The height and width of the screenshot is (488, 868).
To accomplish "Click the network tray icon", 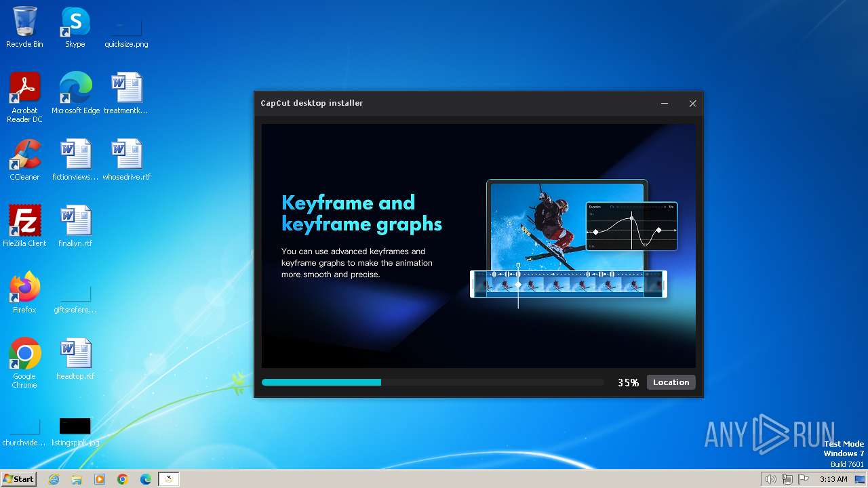I will click(x=787, y=479).
